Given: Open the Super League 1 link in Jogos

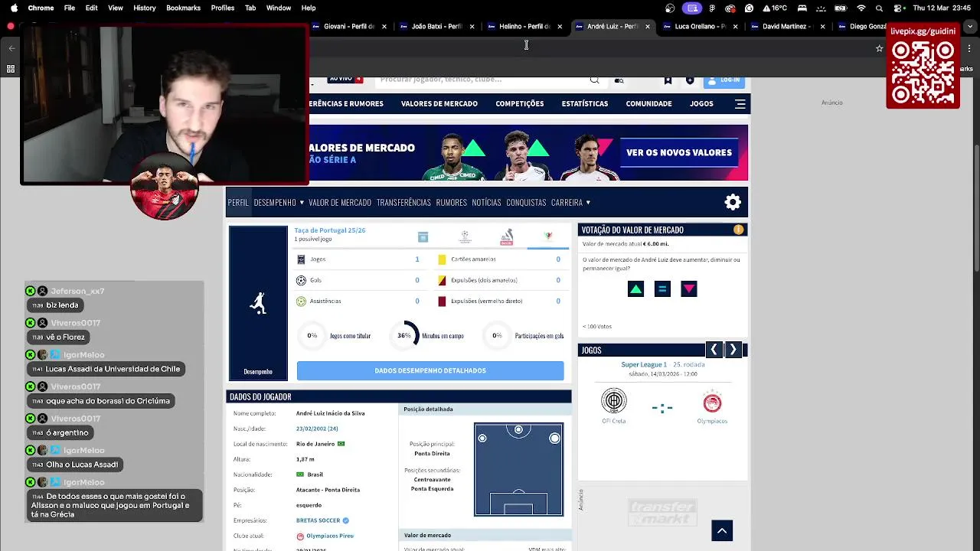Looking at the screenshot, I should pyautogui.click(x=644, y=364).
